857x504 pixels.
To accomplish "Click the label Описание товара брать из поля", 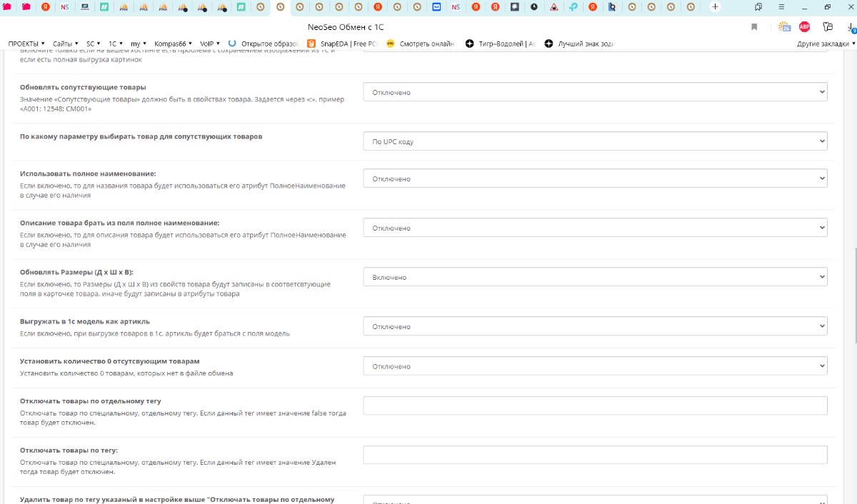I will coord(119,223).
